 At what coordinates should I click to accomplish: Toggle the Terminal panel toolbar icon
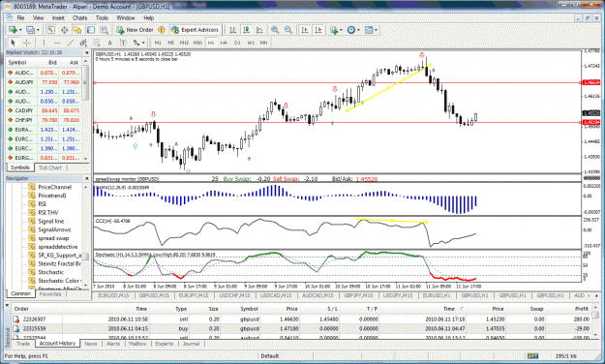[91, 30]
